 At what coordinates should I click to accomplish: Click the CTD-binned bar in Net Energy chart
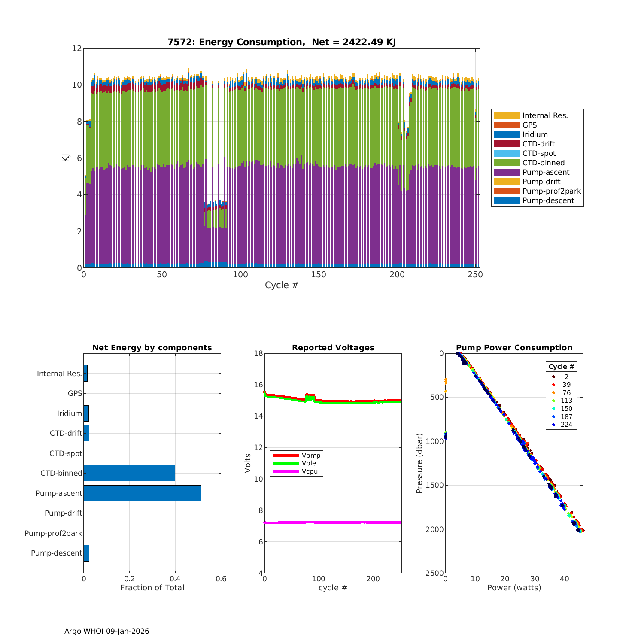click(x=129, y=473)
